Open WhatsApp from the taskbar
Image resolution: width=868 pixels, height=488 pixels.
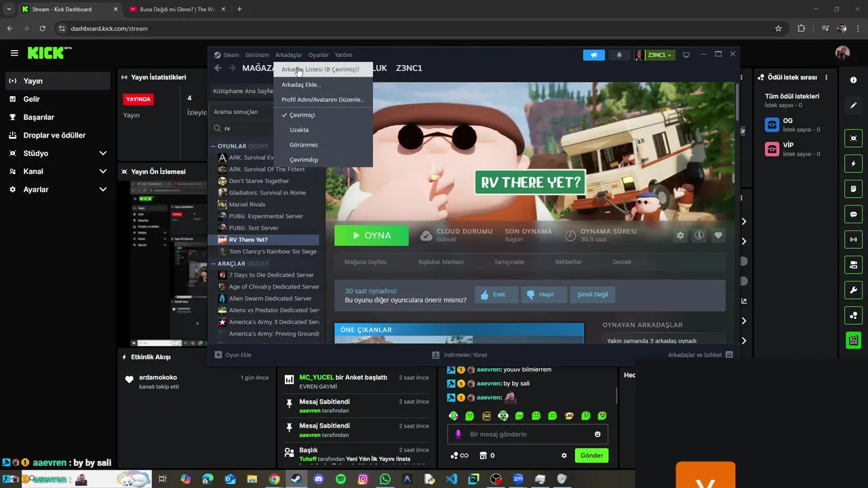(385, 479)
